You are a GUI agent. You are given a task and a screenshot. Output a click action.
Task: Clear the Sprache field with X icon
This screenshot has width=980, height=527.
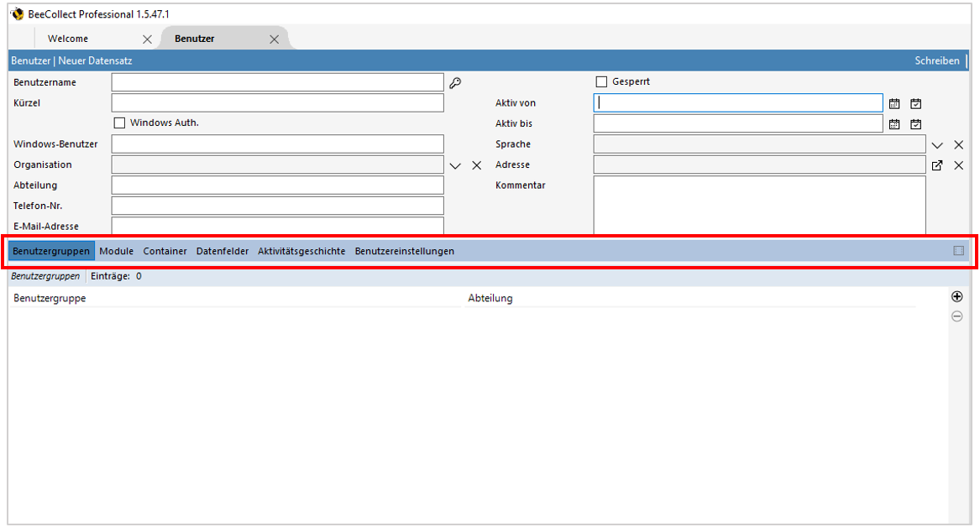tap(958, 144)
